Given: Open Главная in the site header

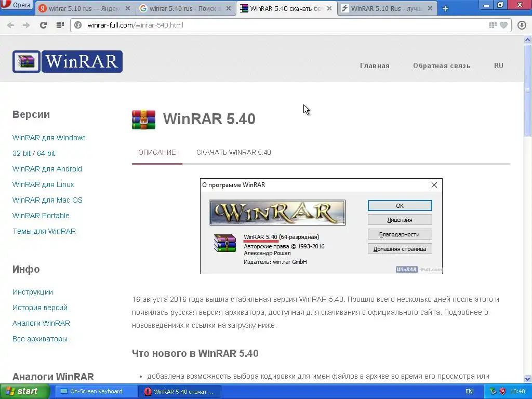Looking at the screenshot, I should tap(375, 65).
